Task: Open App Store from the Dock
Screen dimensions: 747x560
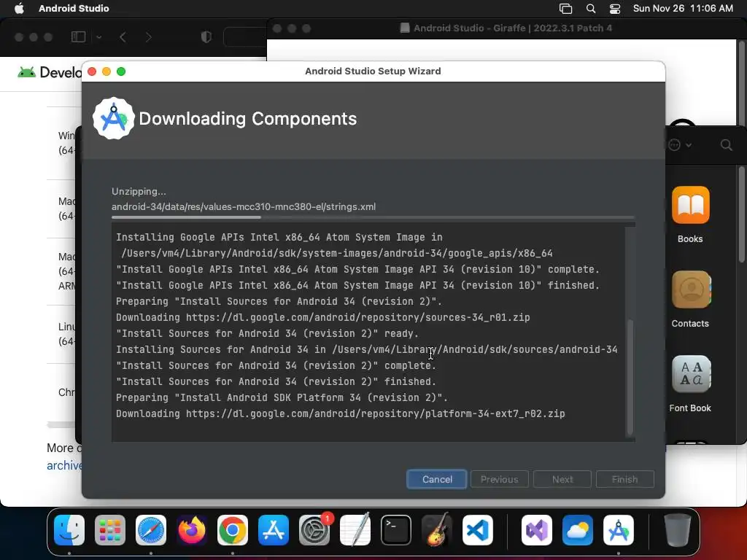Action: 274,530
